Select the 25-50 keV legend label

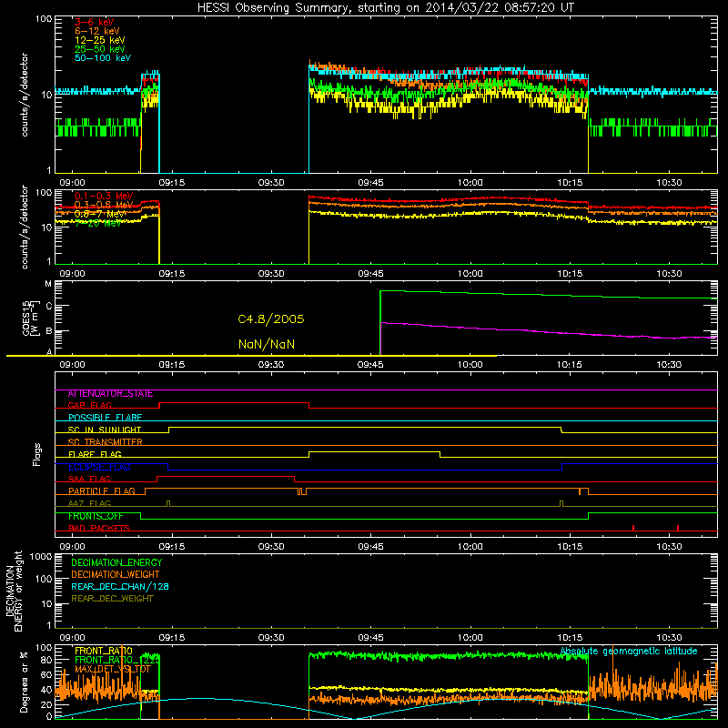pos(100,49)
